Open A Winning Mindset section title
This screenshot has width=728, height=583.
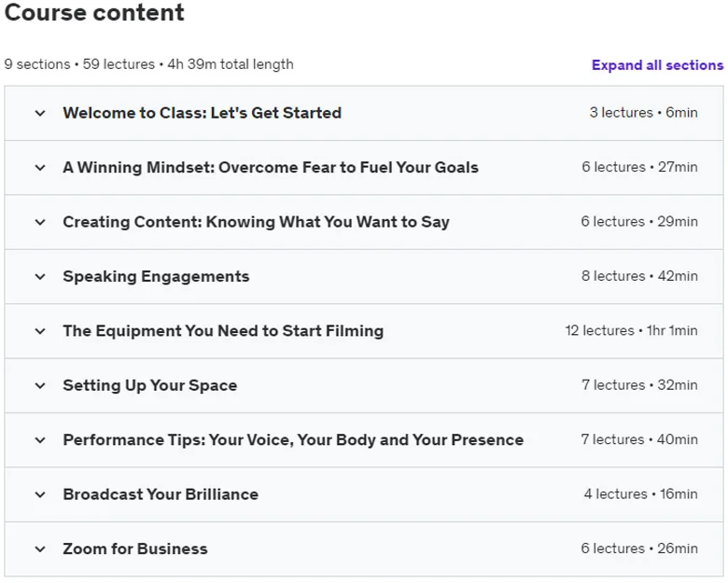[x=271, y=168]
